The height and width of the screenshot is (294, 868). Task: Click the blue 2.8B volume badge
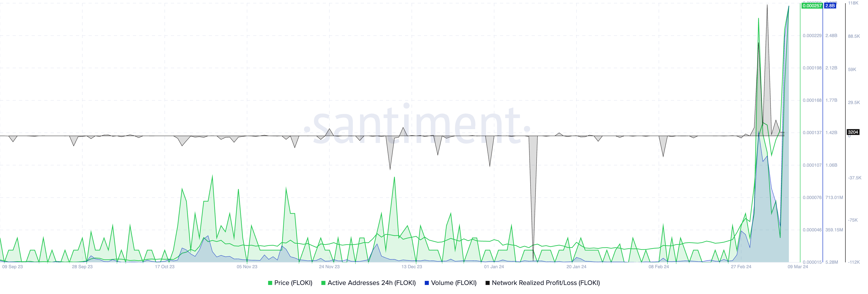coord(830,6)
